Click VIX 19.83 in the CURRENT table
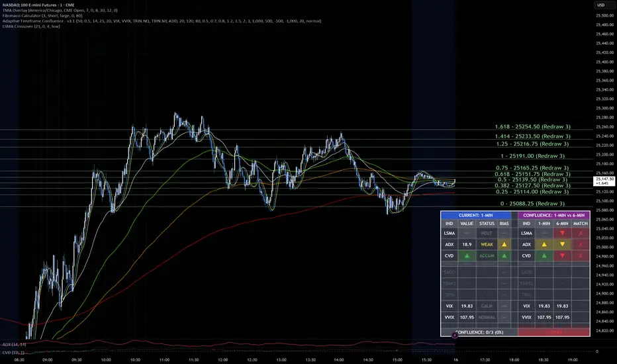The image size is (617, 364). [467, 306]
